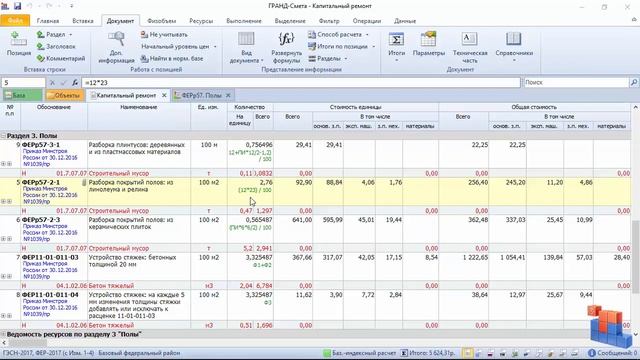Confirm formula with the checkmark button
The image size is (640, 360).
pyautogui.click(x=63, y=82)
